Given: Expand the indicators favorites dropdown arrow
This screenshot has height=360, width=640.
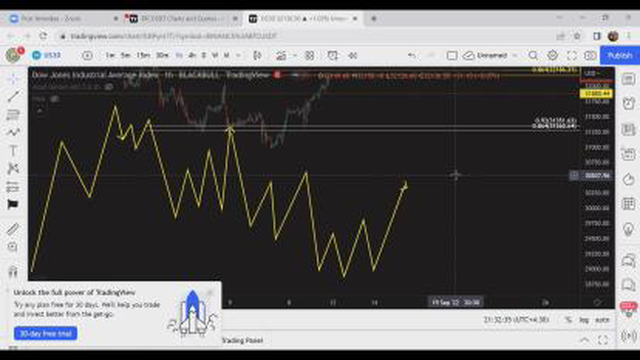Looking at the screenshot, I should coord(294,55).
